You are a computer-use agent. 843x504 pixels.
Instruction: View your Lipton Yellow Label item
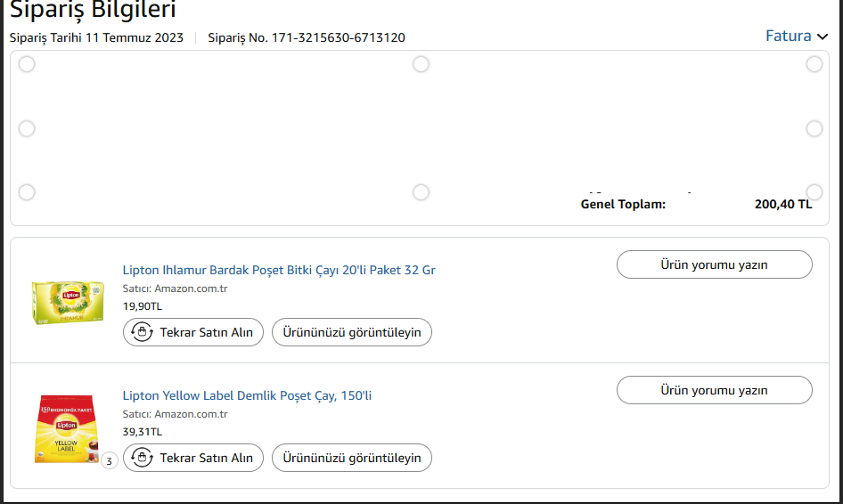pyautogui.click(x=352, y=458)
